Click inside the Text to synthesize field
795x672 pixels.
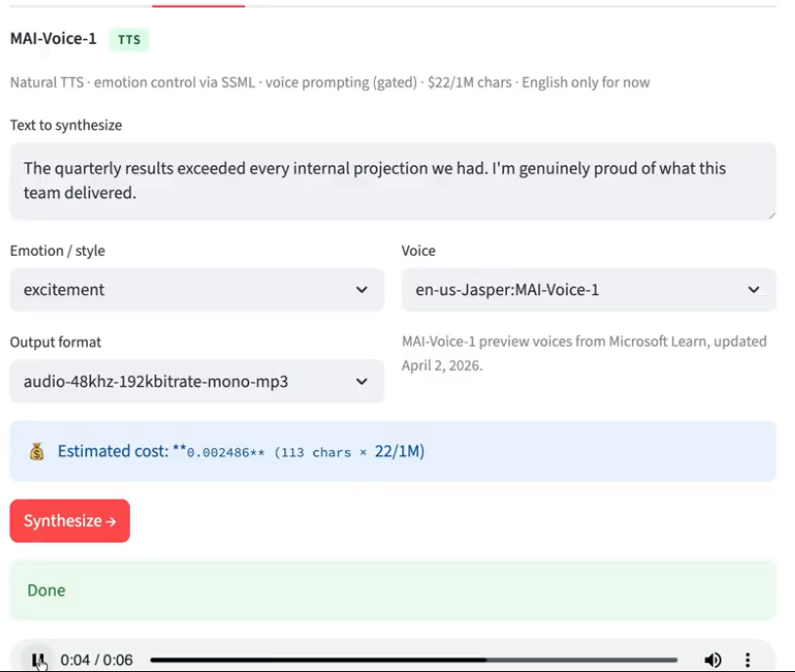[x=391, y=181]
